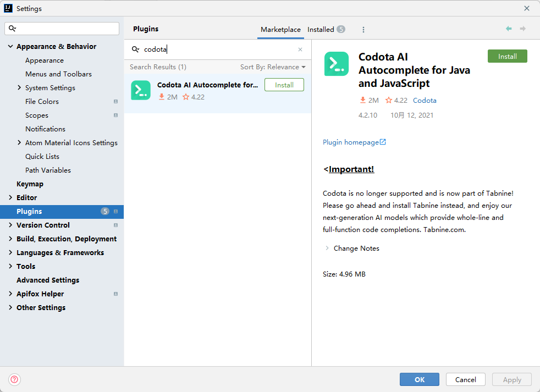Open the Sort By Relevance dropdown

click(273, 67)
